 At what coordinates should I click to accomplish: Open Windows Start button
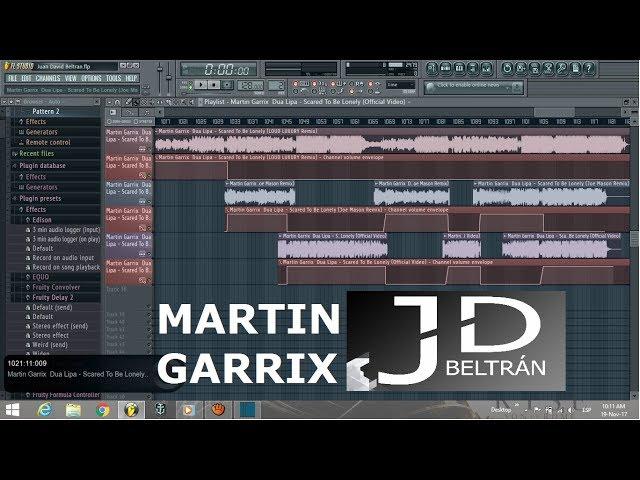point(12,410)
